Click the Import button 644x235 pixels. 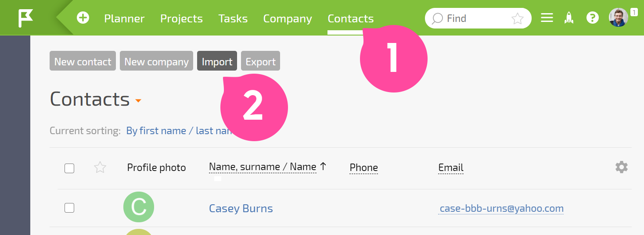tap(217, 61)
